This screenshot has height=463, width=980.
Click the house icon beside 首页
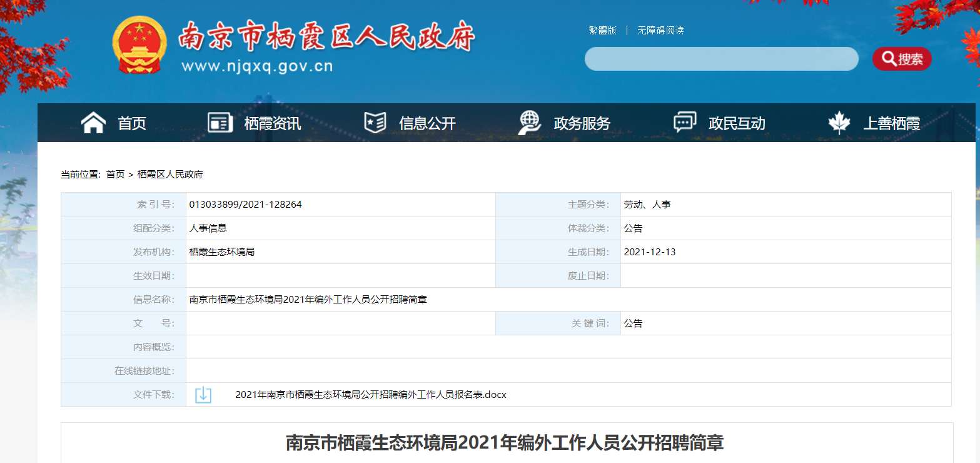(x=93, y=123)
